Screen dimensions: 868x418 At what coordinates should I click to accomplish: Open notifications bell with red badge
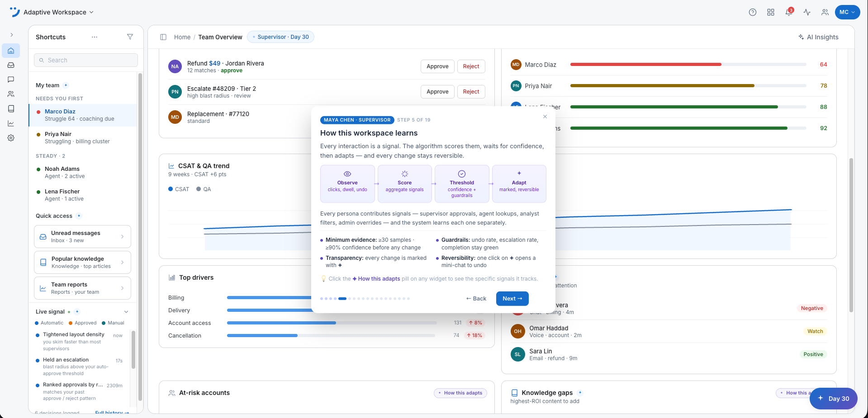pos(789,12)
